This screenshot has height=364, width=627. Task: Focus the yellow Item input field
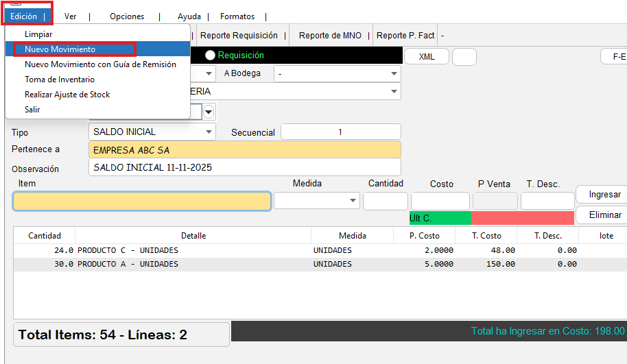pos(141,201)
